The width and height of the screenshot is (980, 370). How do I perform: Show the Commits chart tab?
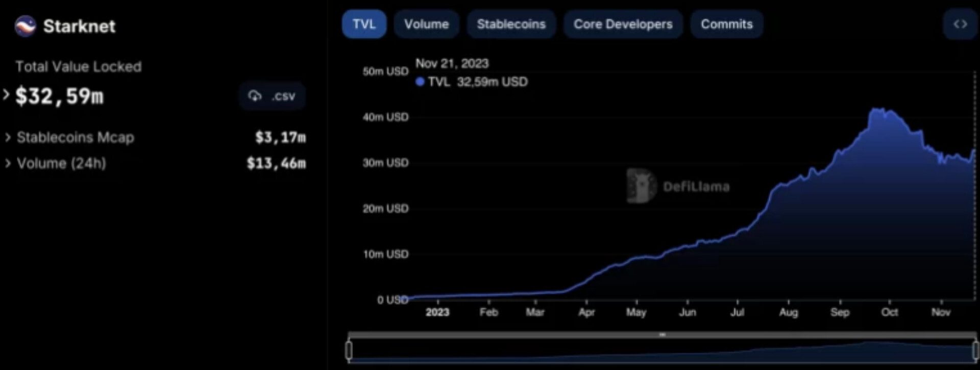(726, 24)
